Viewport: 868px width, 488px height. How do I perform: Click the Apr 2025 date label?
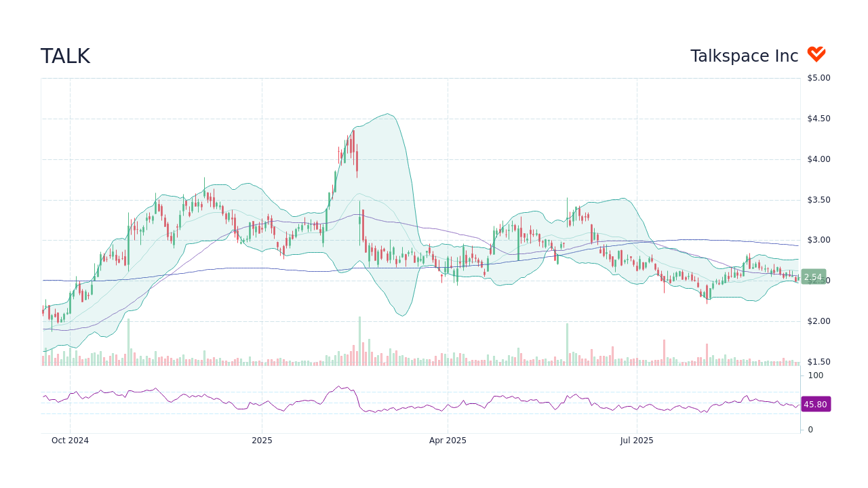coord(447,440)
